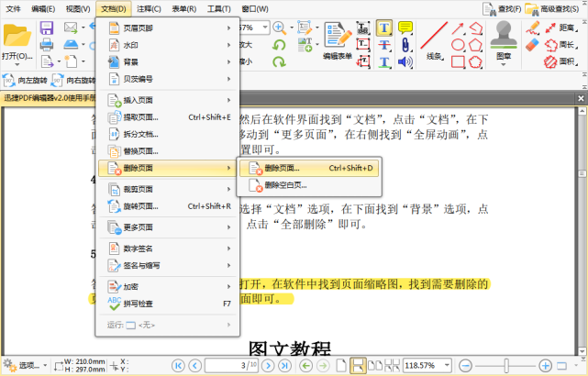Screen dimensions: 588x376
Task: Choose Delete Blank Pages submenu item
Action: [309, 185]
